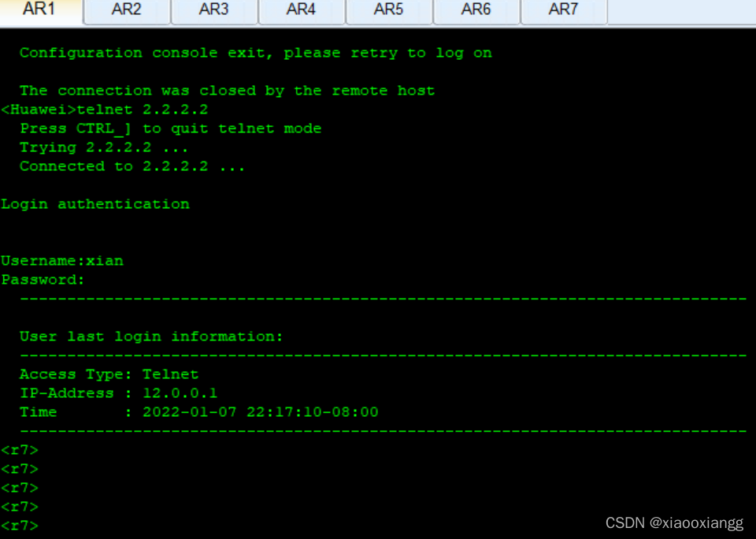This screenshot has height=539, width=756.
Task: Click the connection closed by remote host line
Action: (x=227, y=91)
